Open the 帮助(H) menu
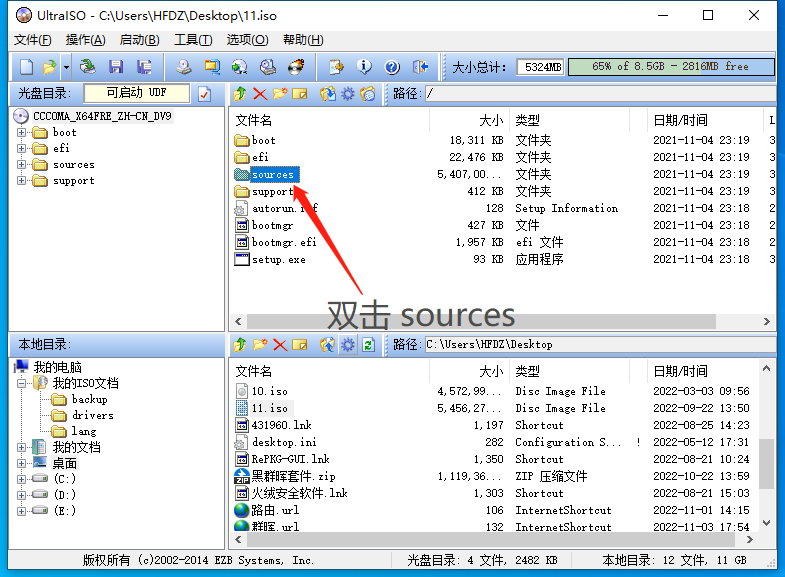 point(303,40)
